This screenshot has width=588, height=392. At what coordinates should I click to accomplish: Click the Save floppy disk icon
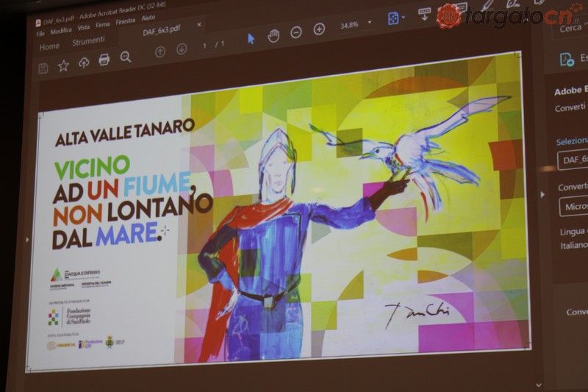[x=43, y=68]
